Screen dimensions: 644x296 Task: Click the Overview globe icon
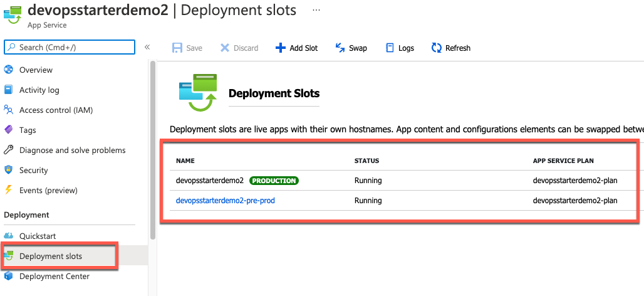[9, 70]
